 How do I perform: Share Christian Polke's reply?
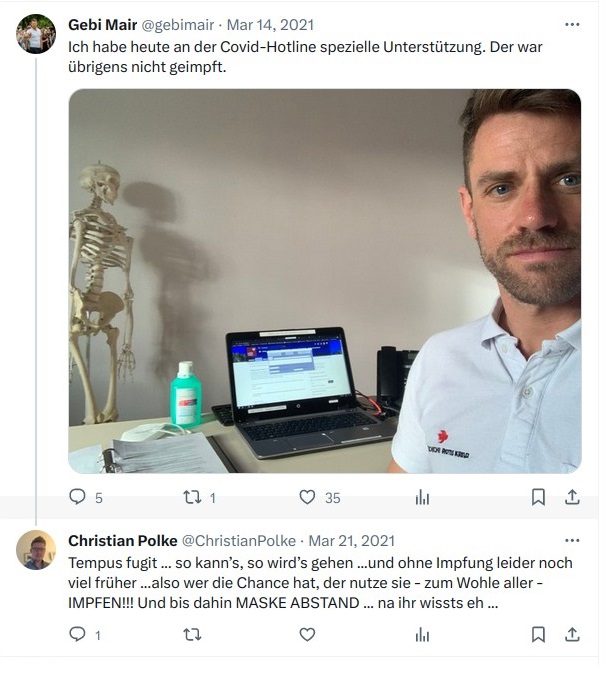click(572, 635)
